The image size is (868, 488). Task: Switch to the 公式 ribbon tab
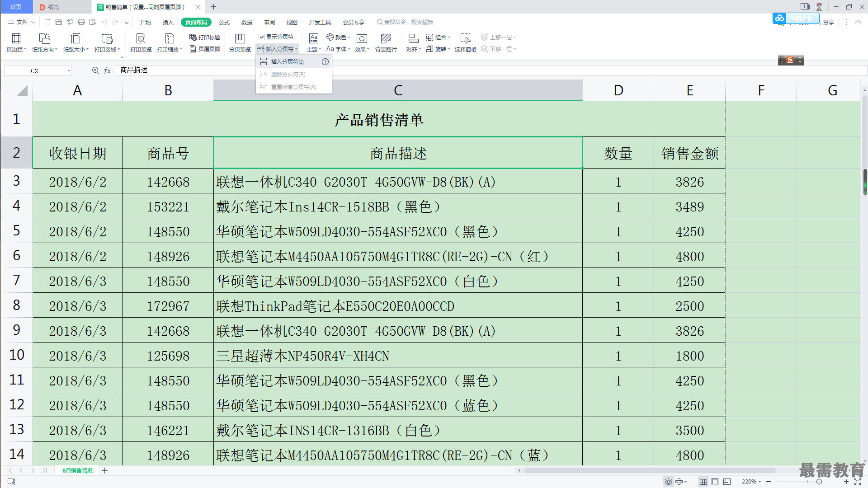[224, 22]
